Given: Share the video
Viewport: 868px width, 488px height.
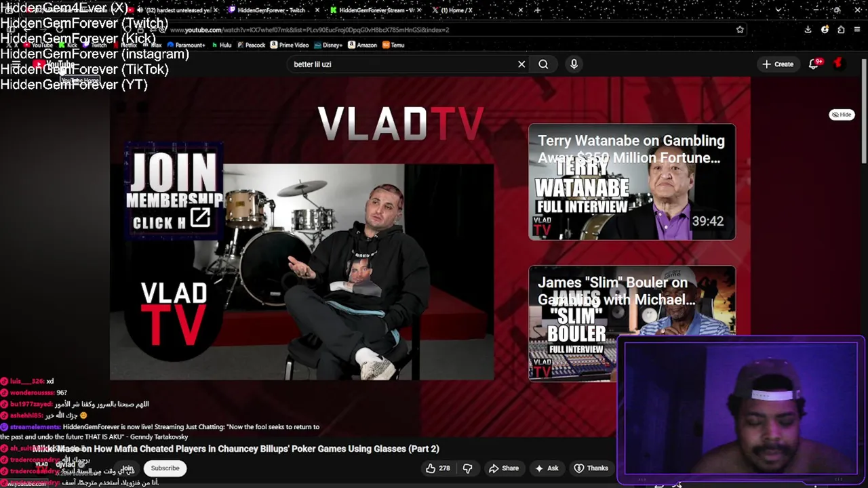Looking at the screenshot, I should pos(504,468).
